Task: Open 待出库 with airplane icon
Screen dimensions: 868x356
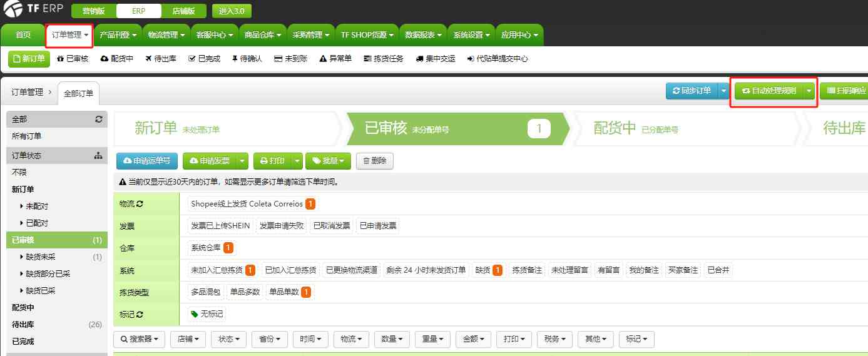Action: (x=160, y=59)
